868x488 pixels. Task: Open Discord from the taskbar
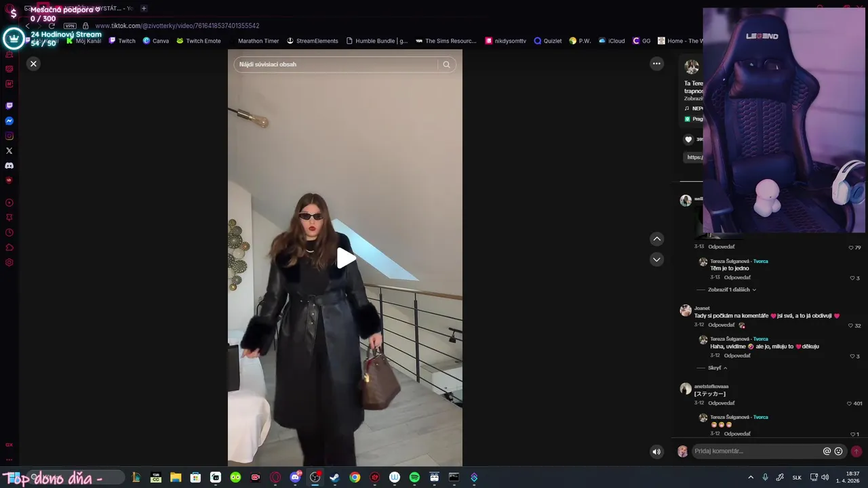click(295, 477)
